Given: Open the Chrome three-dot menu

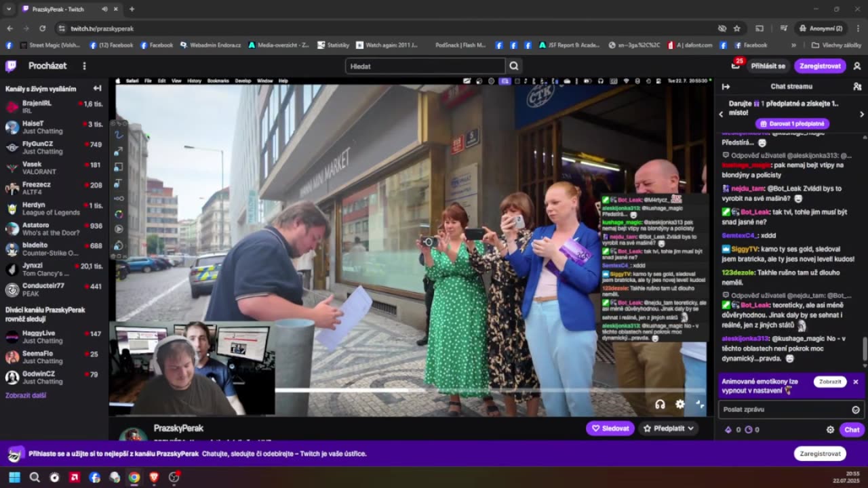Looking at the screenshot, I should [x=857, y=28].
